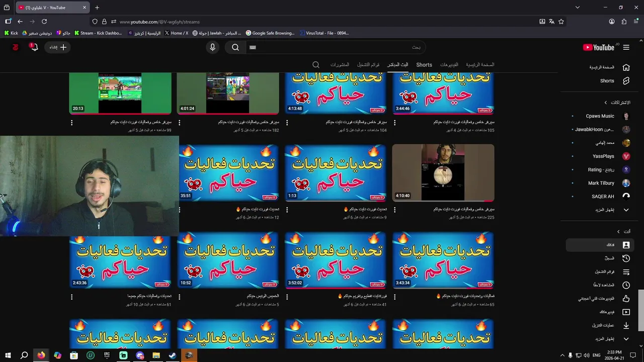Open the 10:52 stream thumbnail

coord(228,260)
